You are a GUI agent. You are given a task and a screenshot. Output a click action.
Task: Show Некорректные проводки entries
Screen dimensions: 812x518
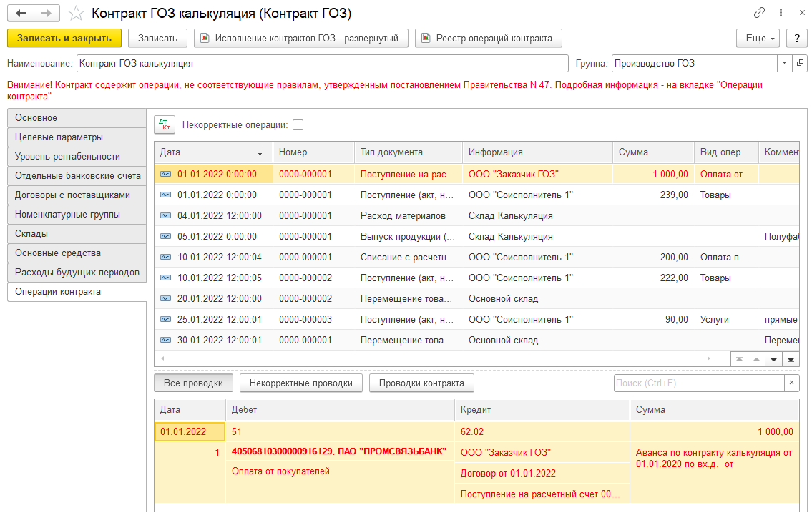click(300, 383)
